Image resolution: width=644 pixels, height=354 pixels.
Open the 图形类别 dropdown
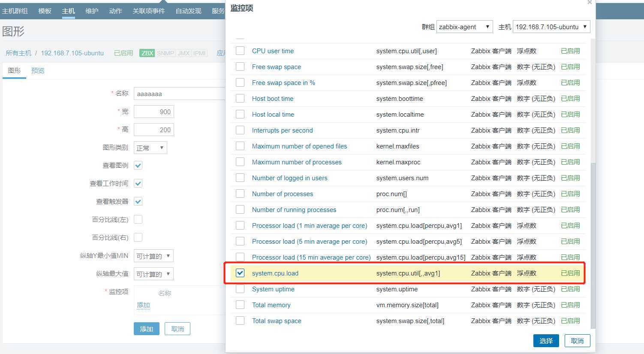pos(150,148)
